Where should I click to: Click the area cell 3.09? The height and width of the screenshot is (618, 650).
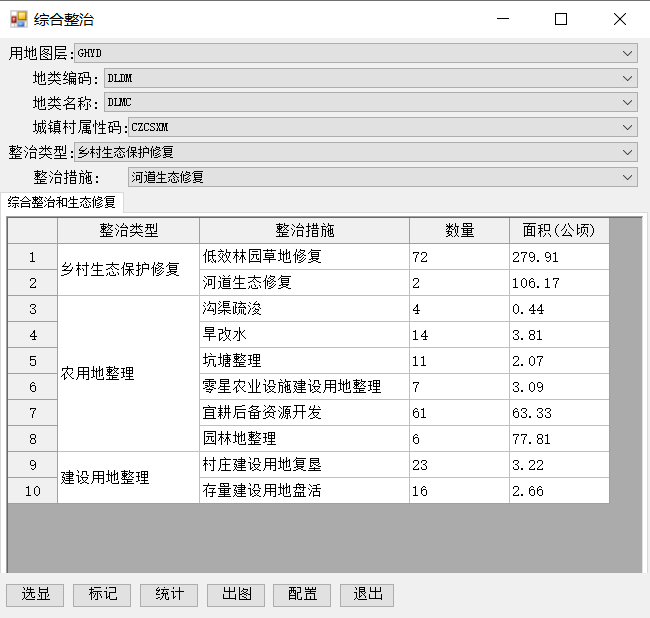[x=559, y=387]
